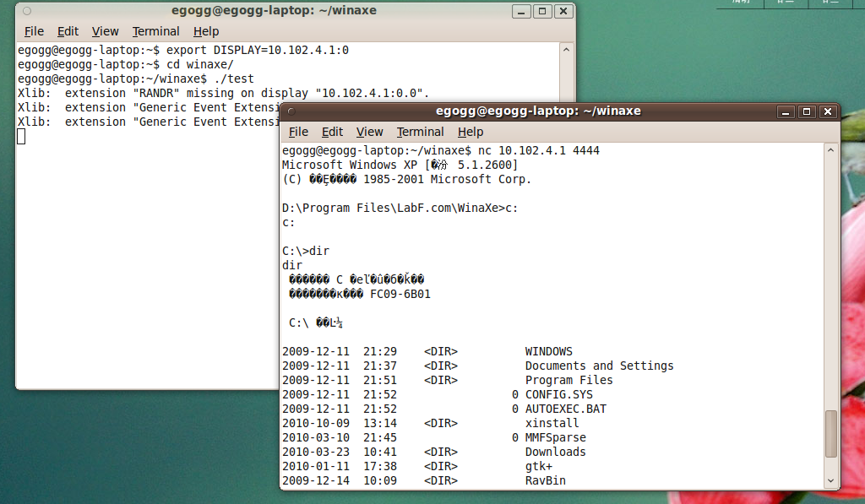The height and width of the screenshot is (504, 865).
Task: Click 'gtk+' directory entry
Action: (538, 466)
